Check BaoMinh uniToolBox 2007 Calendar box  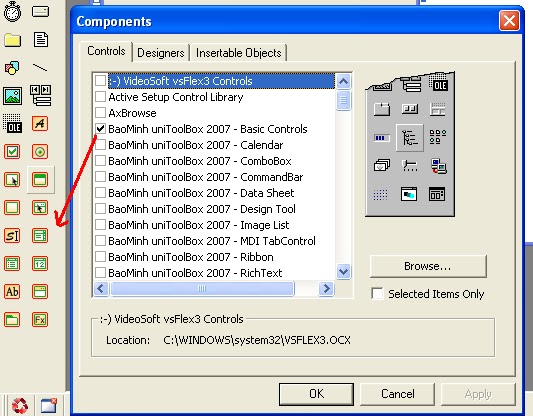[x=100, y=145]
